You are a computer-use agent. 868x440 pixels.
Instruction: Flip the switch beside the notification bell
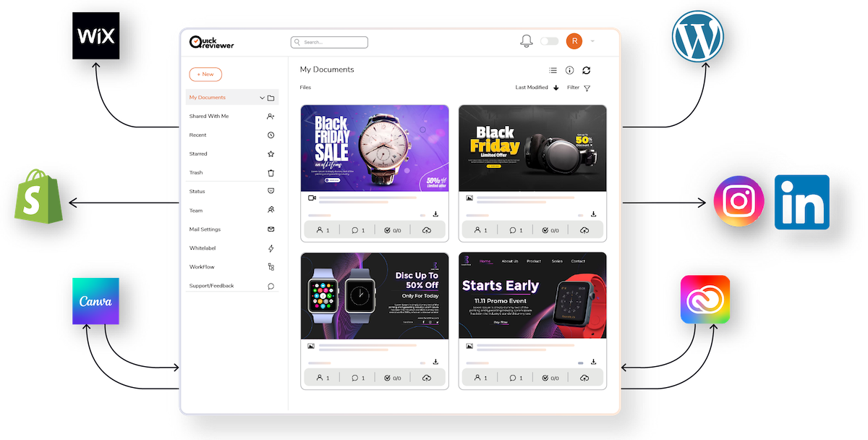(x=548, y=41)
